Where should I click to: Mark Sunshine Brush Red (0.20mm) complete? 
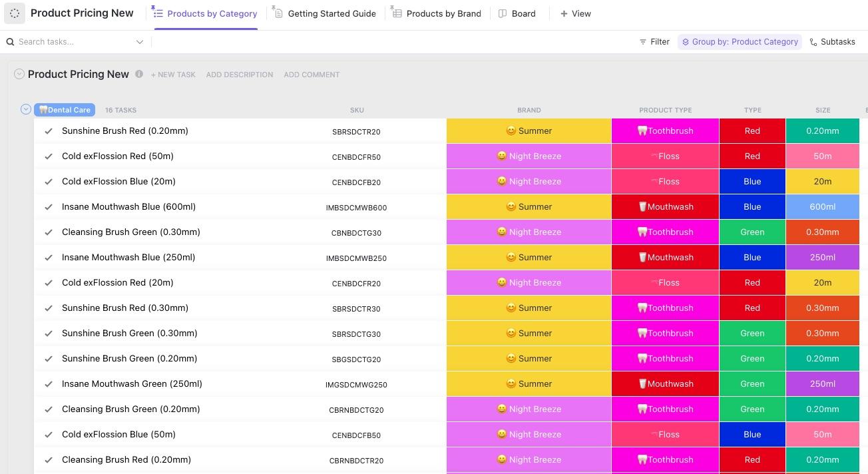(48, 131)
